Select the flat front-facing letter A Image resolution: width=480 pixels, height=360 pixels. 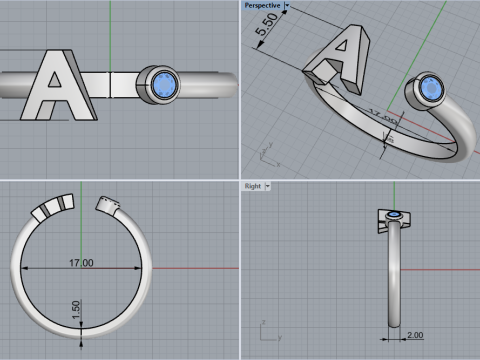(58, 85)
